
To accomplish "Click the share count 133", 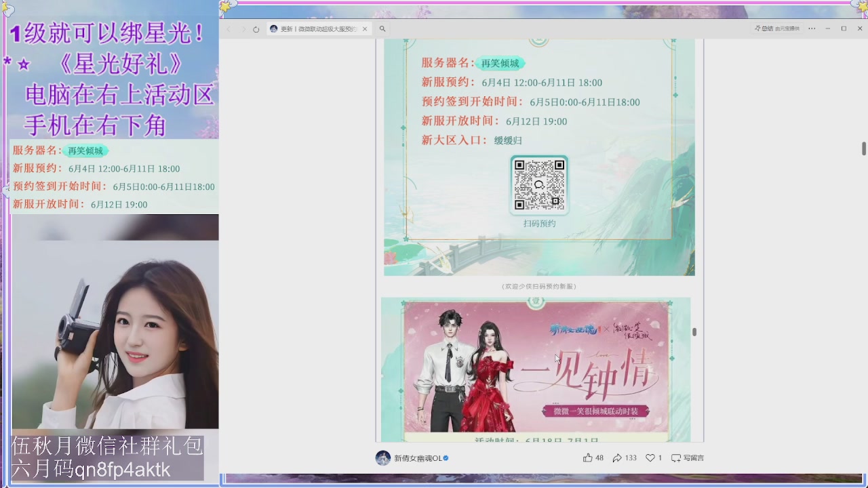I will pyautogui.click(x=631, y=458).
